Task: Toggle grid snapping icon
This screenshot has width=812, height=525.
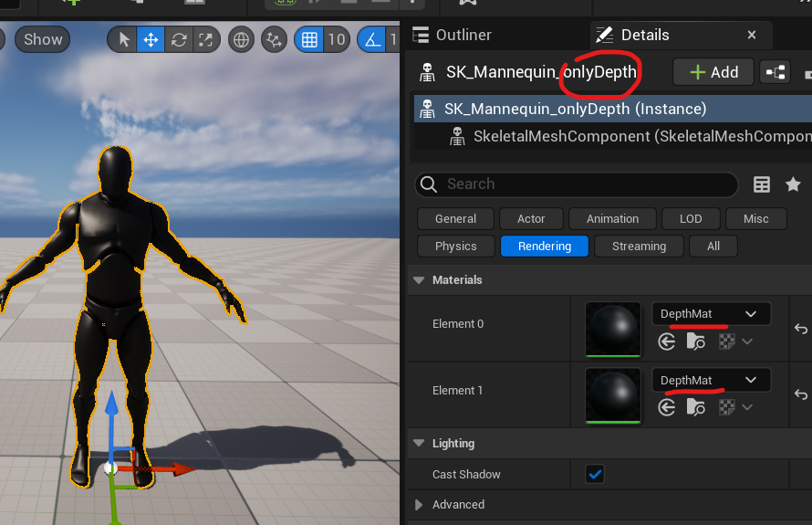Action: point(309,39)
